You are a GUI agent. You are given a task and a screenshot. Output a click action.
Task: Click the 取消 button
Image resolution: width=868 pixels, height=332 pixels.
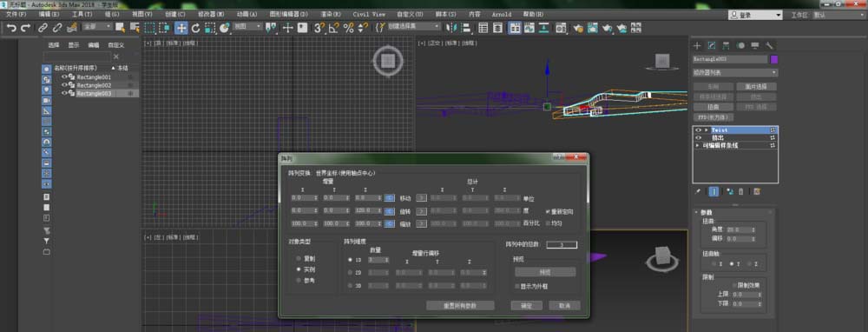(x=565, y=305)
